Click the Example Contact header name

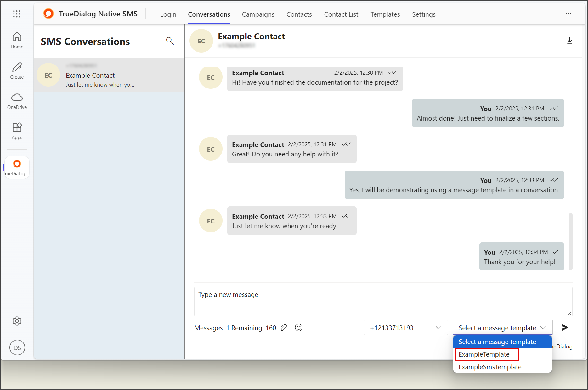(251, 37)
